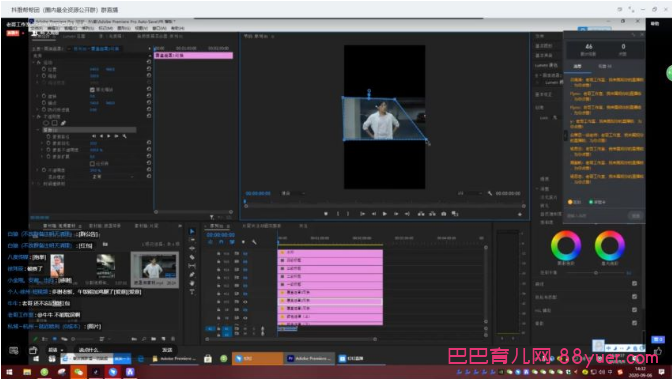Expand the Blend Mode dropdown
The image size is (672, 379).
point(112,177)
